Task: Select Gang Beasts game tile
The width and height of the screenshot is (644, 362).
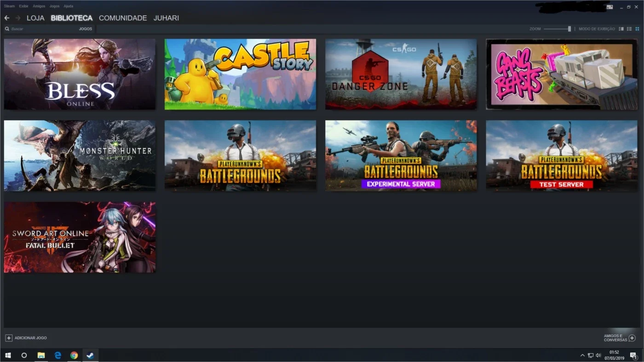Action: (x=562, y=74)
